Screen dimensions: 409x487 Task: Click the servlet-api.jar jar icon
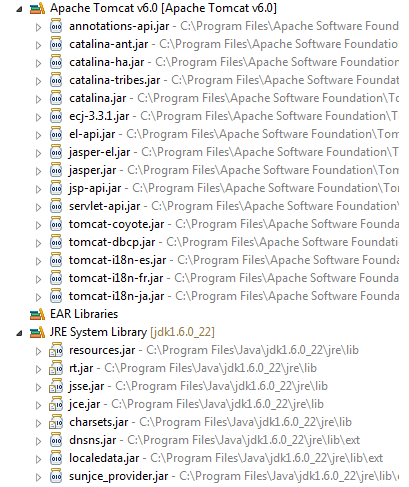(x=56, y=206)
